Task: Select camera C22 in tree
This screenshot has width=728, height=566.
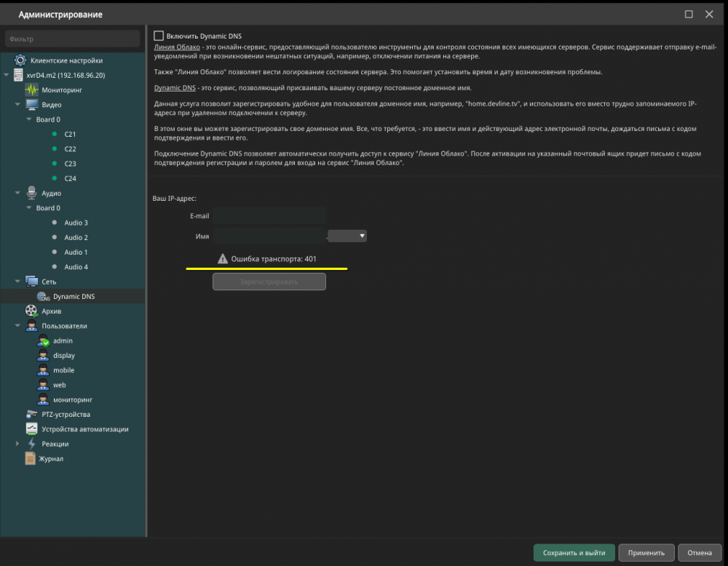Action: [x=70, y=149]
